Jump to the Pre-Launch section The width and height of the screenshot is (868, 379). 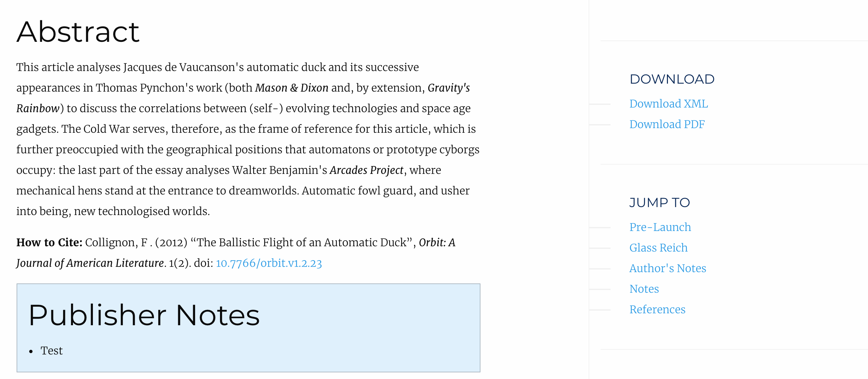pyautogui.click(x=660, y=227)
